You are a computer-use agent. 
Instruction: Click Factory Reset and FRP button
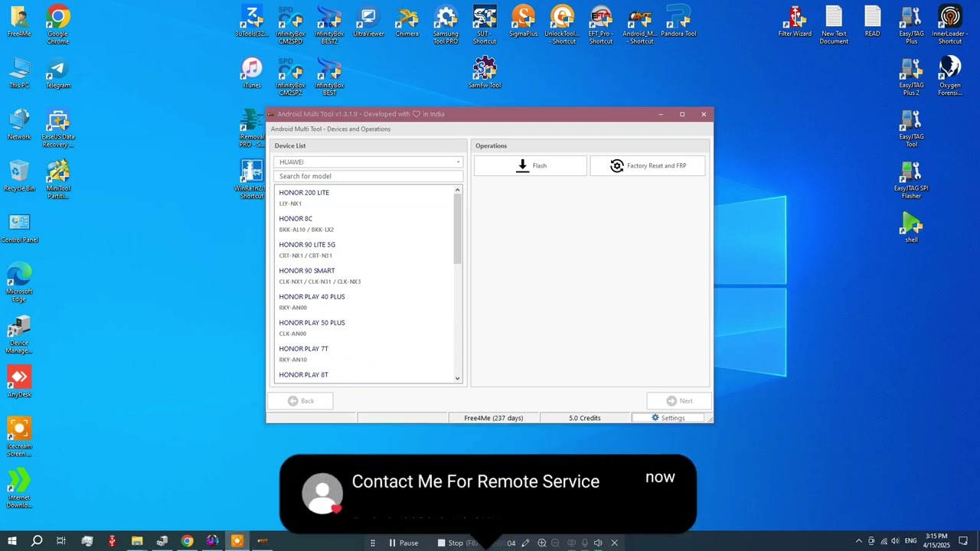pos(648,165)
